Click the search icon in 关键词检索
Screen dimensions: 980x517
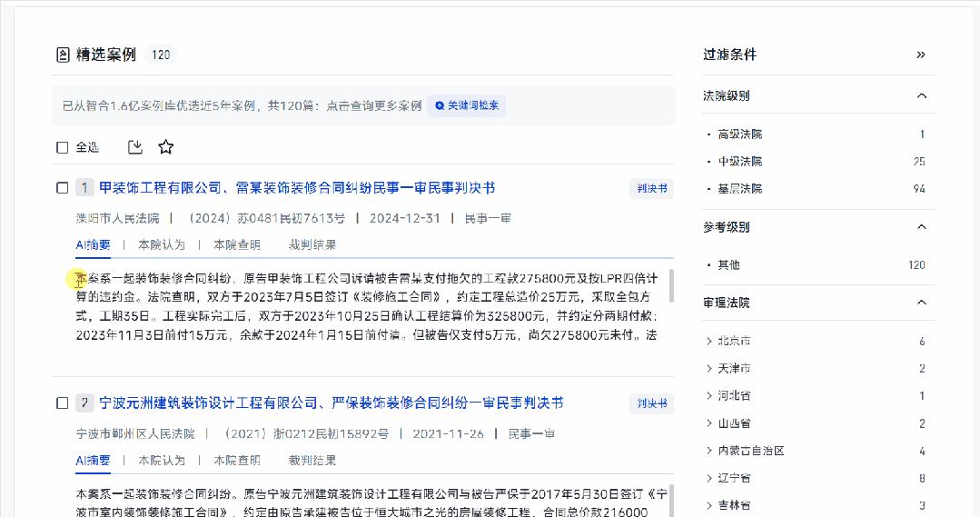point(440,105)
